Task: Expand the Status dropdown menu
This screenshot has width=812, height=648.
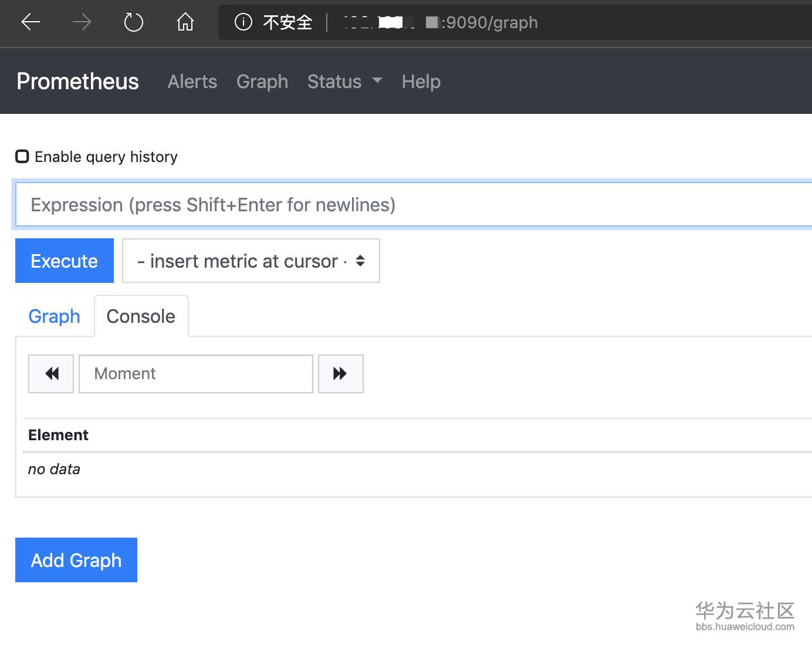Action: pyautogui.click(x=344, y=82)
